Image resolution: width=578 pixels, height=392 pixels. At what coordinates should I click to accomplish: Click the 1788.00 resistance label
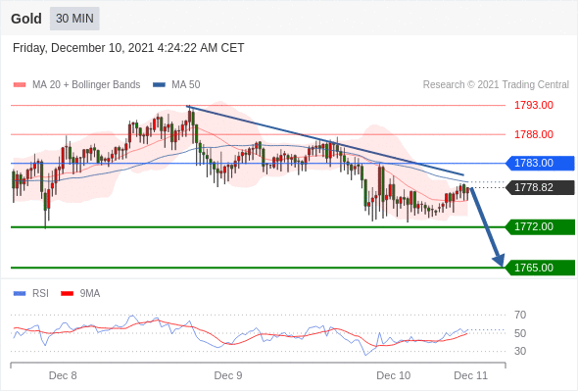(534, 134)
